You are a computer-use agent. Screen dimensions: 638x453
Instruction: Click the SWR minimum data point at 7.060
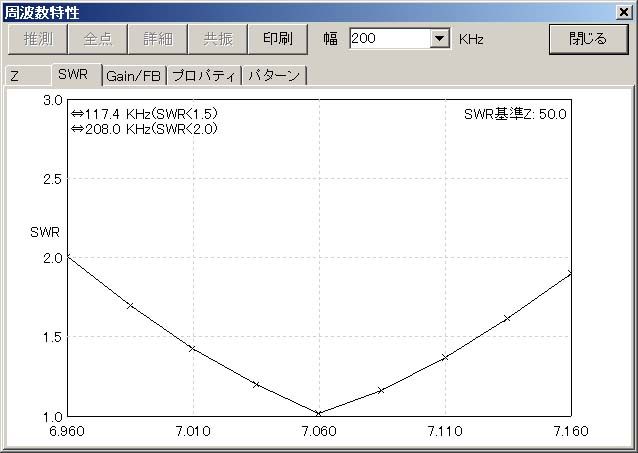[x=319, y=414]
